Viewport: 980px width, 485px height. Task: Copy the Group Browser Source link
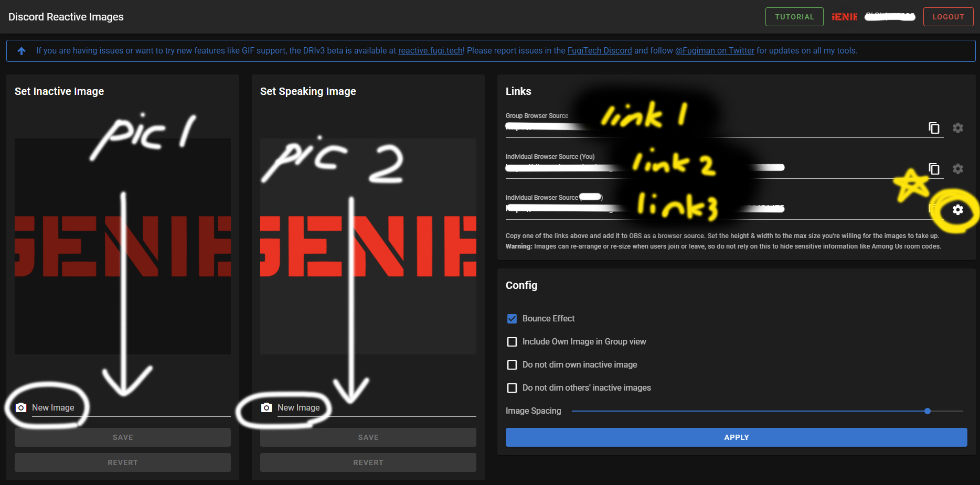tap(934, 128)
